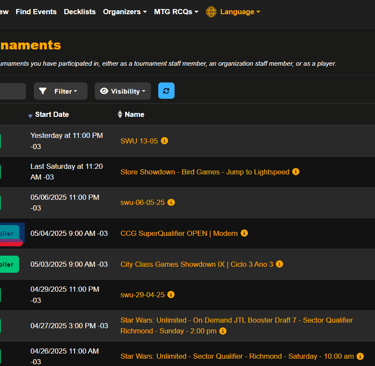The image size is (375, 366).
Task: Click the blue refresh button
Action: tap(166, 91)
